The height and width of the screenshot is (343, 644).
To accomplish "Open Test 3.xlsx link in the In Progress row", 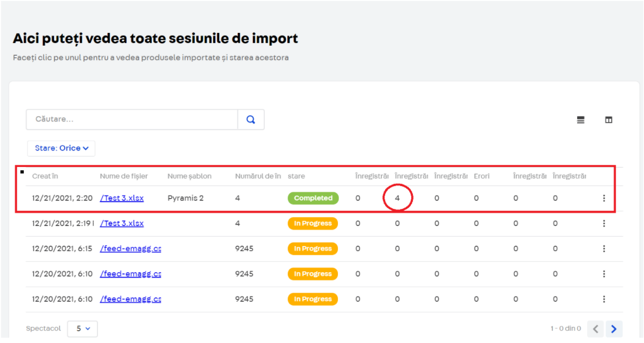I will click(x=122, y=223).
